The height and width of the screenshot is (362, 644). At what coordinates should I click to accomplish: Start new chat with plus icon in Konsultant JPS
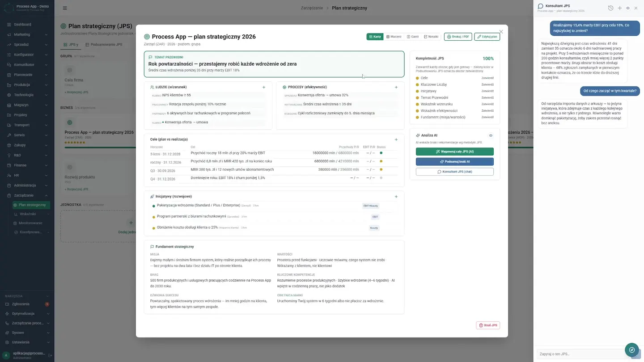point(619,8)
